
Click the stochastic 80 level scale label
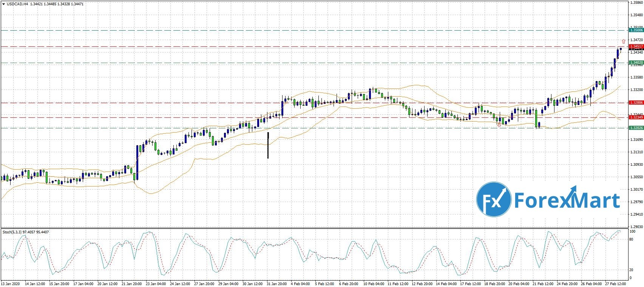coord(631,239)
